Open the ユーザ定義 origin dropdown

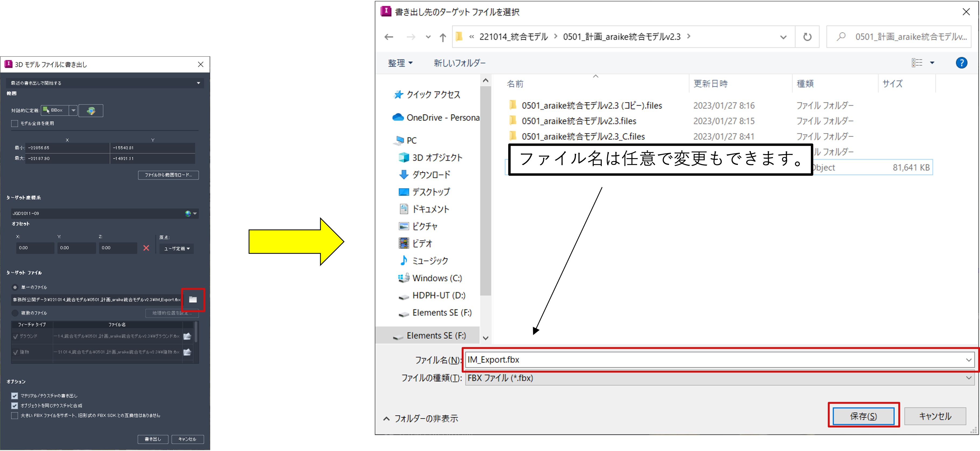point(177,249)
